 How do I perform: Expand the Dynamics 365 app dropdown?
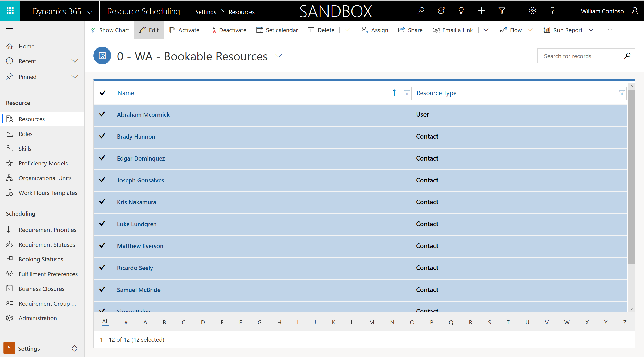point(90,12)
